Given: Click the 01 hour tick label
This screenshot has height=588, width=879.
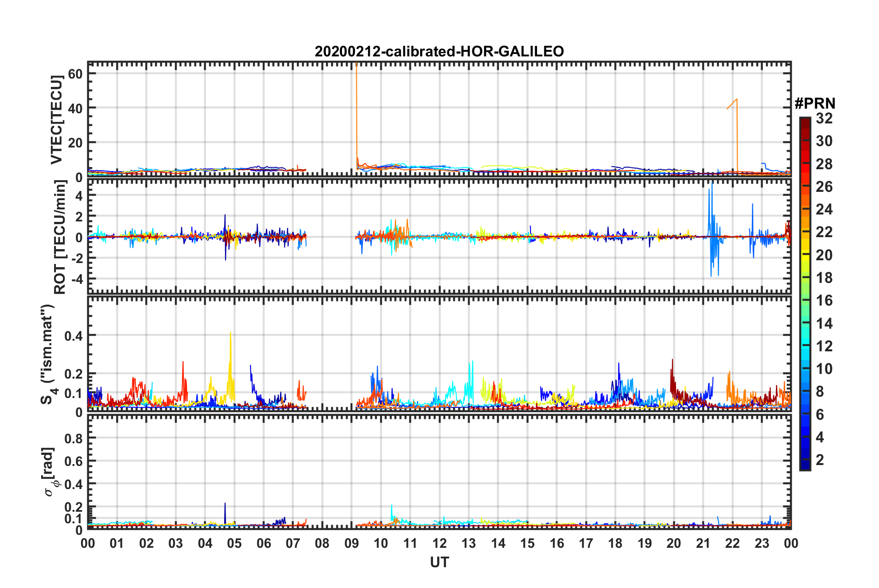Looking at the screenshot, I should (x=117, y=543).
